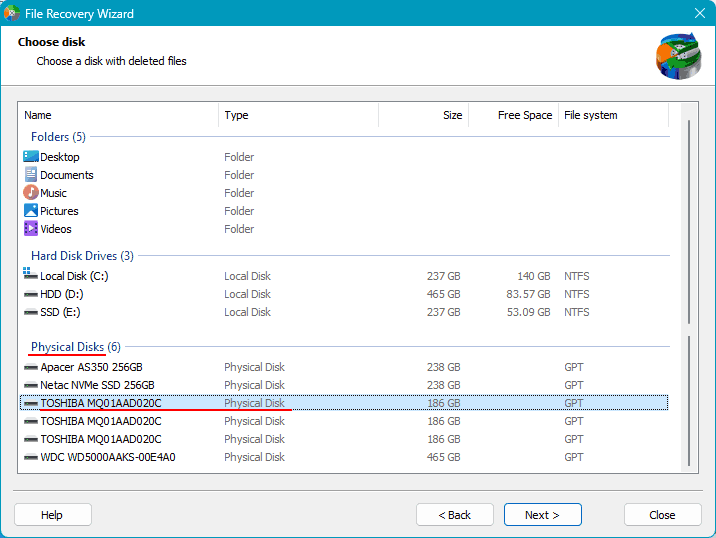The image size is (716, 538).
Task: Sort the list by the Type column
Action: (x=298, y=115)
